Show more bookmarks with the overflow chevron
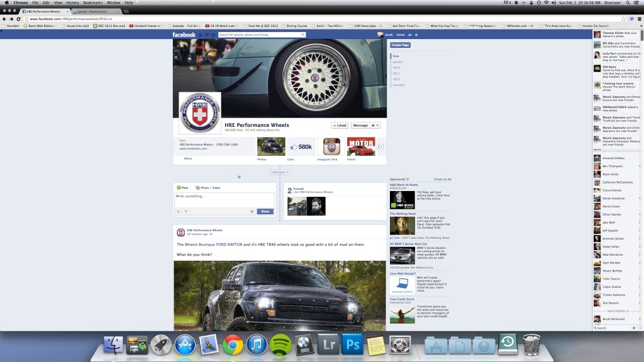 coord(640,26)
